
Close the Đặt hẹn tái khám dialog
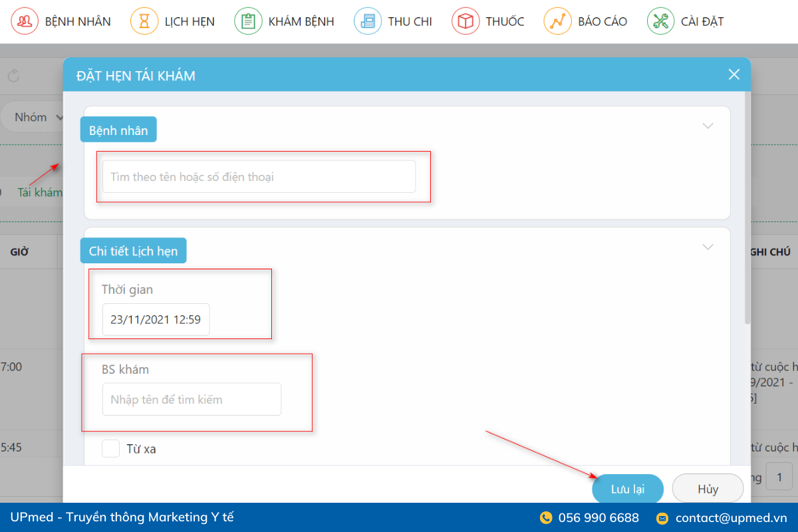tap(733, 74)
